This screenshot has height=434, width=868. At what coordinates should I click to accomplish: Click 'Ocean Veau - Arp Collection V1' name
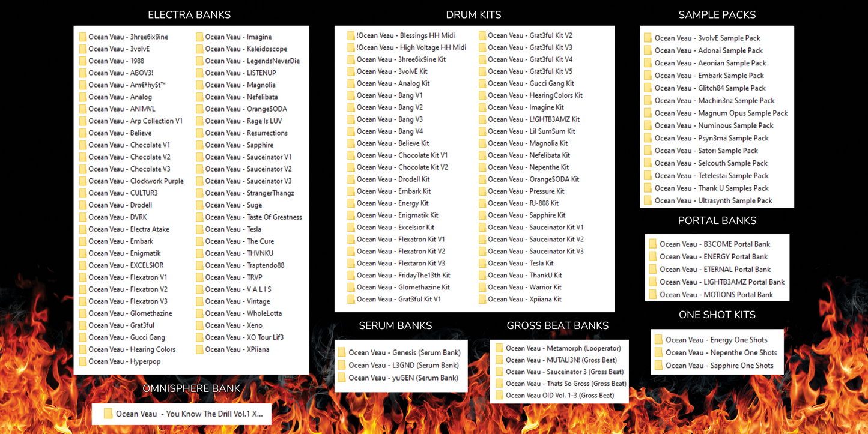[136, 121]
